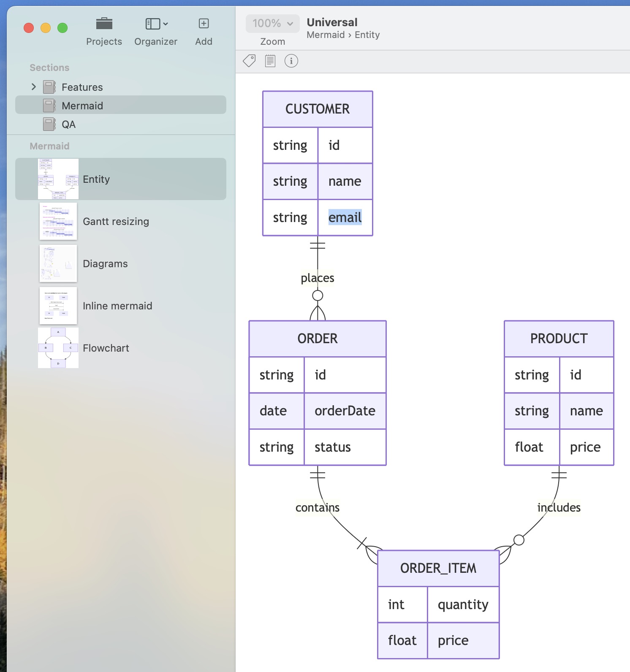Expand the Features section chevron
Image resolution: width=630 pixels, height=672 pixels.
[x=34, y=87]
